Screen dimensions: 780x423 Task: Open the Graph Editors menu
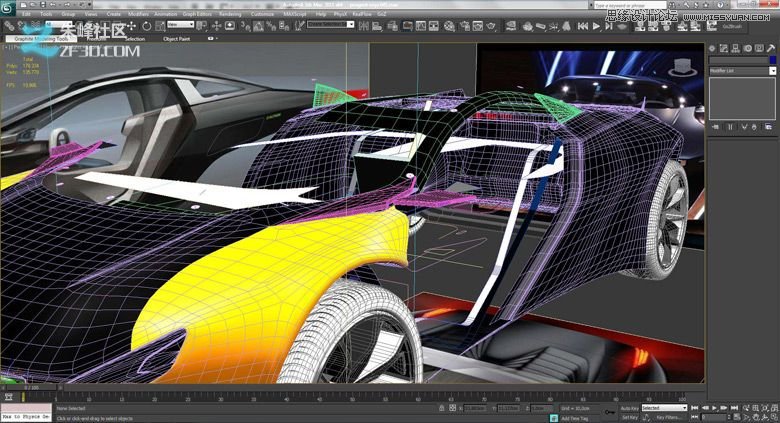click(x=197, y=14)
